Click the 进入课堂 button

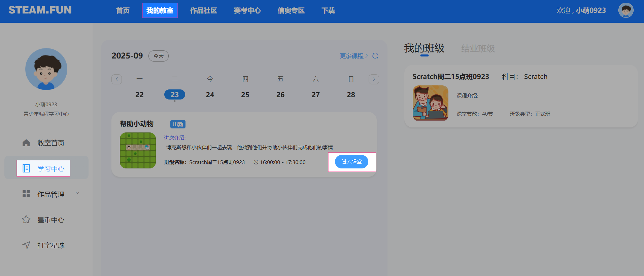351,162
